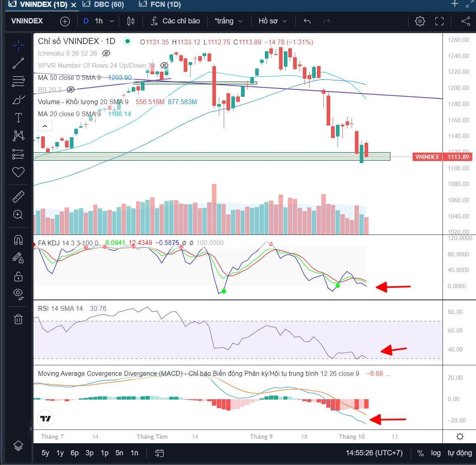This screenshot has height=465, width=476.
Task: Select the trend line drawing tool
Action: pyautogui.click(x=18, y=63)
